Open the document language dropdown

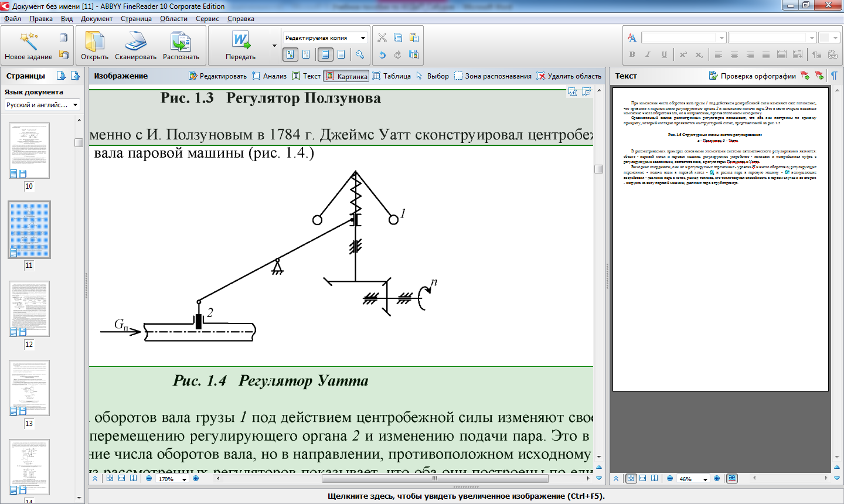pos(42,105)
